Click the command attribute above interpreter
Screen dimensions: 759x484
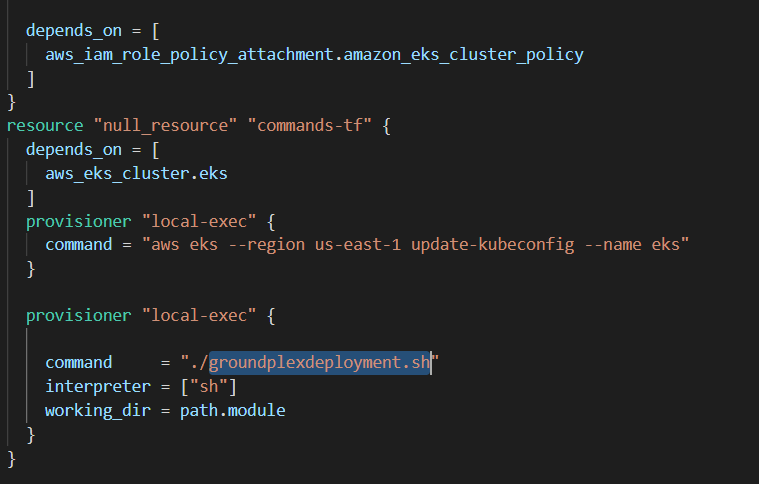pos(79,363)
